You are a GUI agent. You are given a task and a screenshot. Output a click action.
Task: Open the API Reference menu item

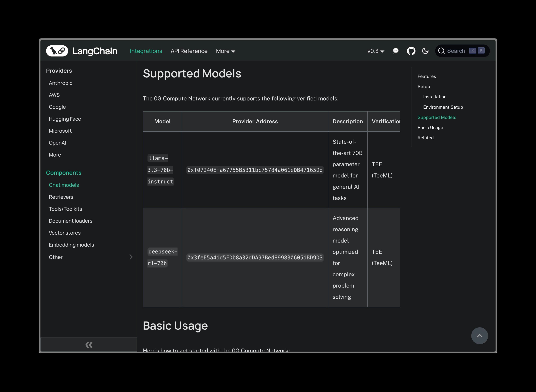point(189,51)
